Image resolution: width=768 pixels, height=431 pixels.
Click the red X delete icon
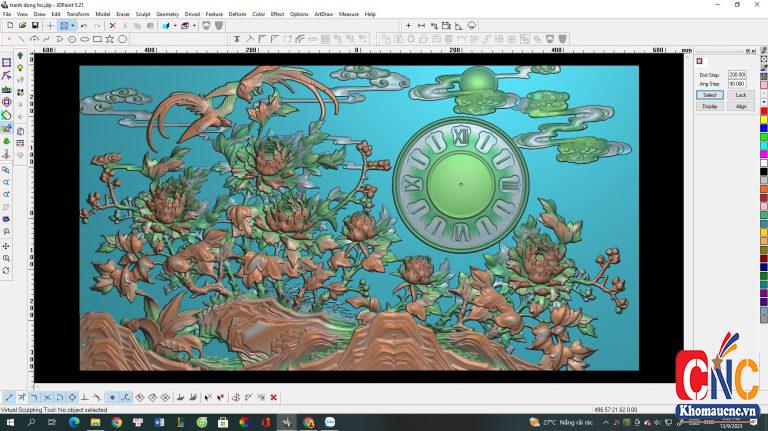pyautogui.click(x=112, y=25)
